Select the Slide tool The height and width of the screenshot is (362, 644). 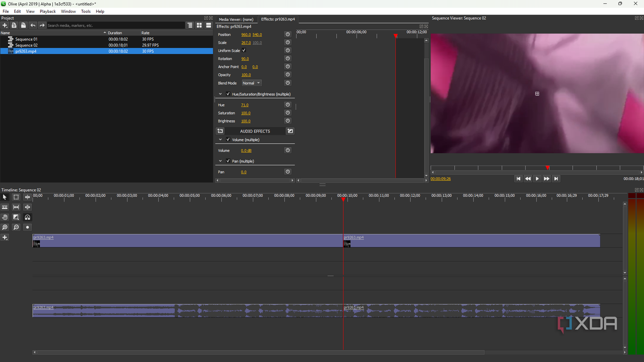click(27, 207)
